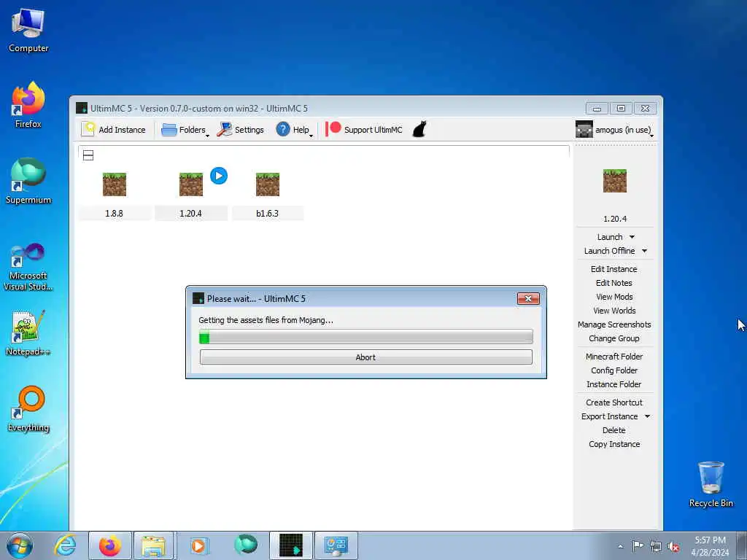The image size is (747, 560).
Task: Switch to UltimMC taskbar button
Action: 290,545
